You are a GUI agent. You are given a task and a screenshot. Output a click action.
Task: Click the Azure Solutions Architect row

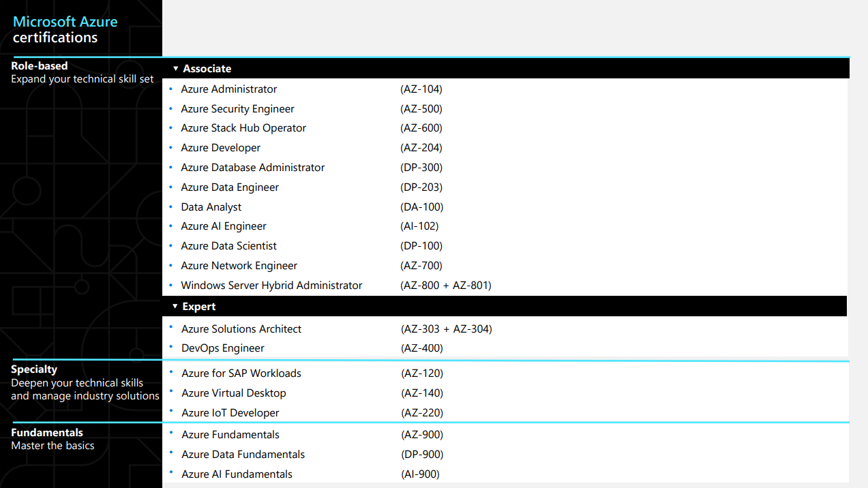point(241,329)
